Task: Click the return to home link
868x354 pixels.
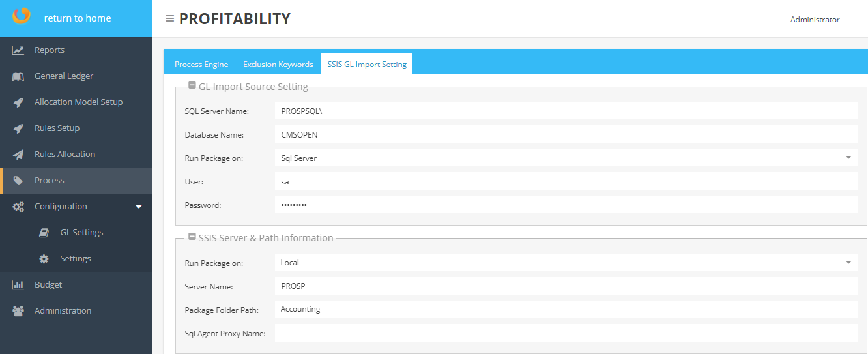Action: click(77, 18)
